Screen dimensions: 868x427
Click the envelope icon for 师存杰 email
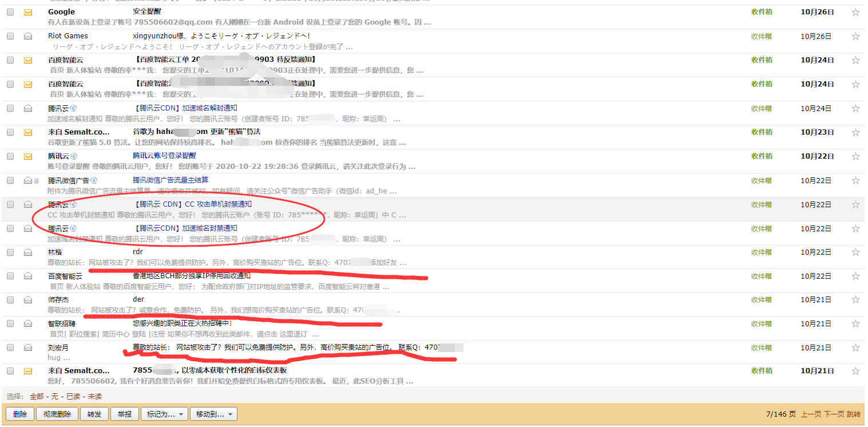(x=28, y=299)
